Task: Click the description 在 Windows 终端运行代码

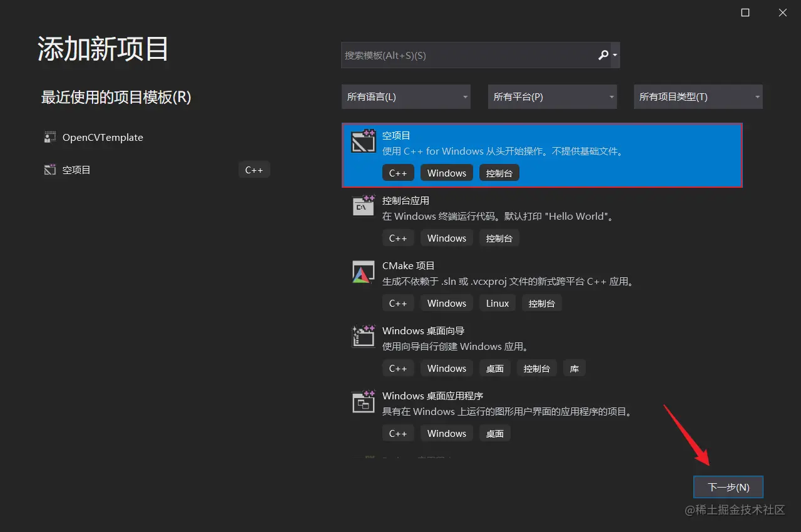Action: coord(499,217)
